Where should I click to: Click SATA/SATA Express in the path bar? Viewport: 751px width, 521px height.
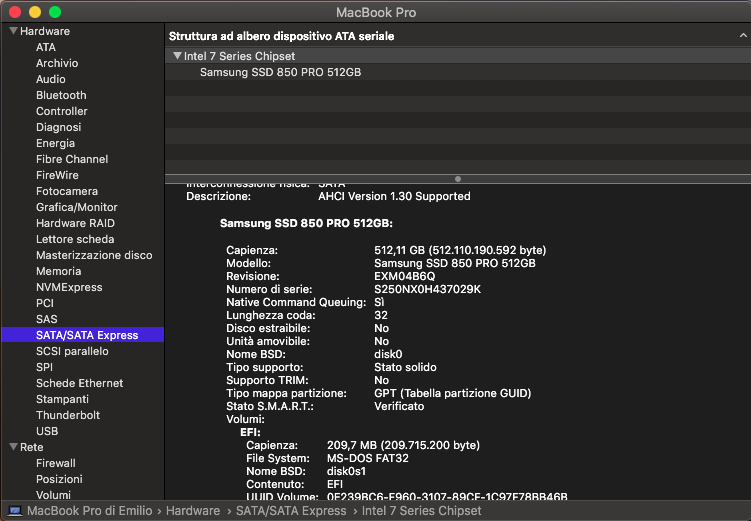point(291,511)
